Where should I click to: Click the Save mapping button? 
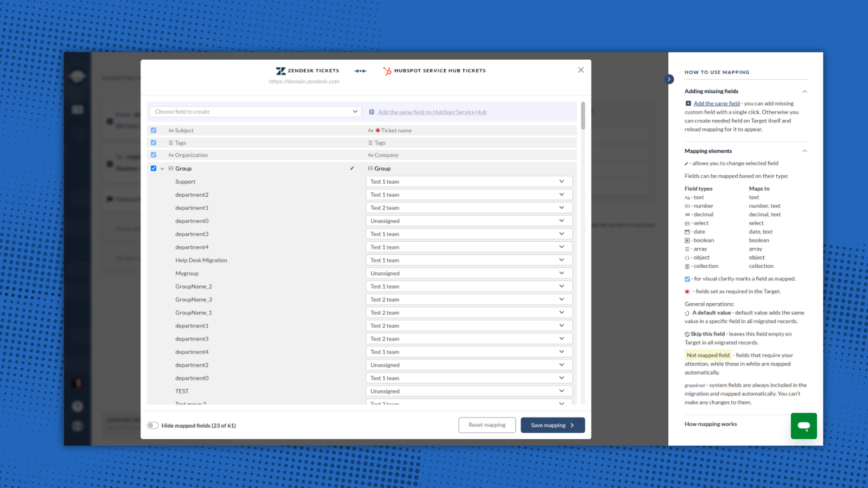click(552, 425)
